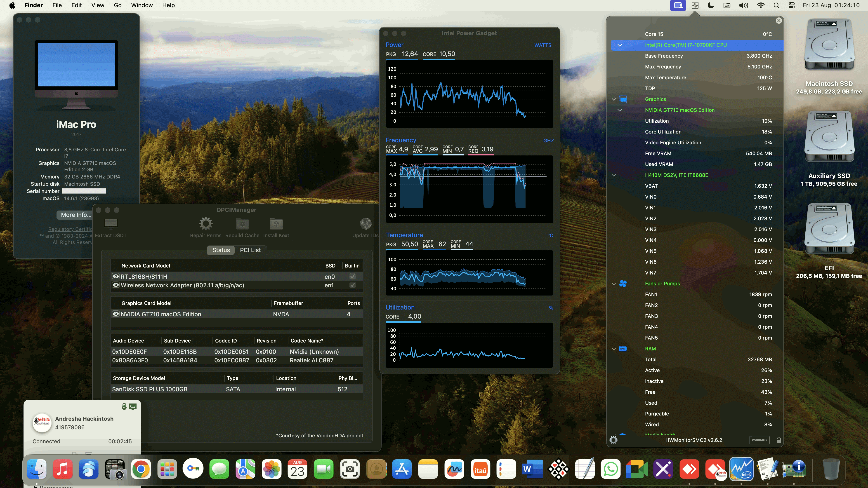
Task: Collapse the RAM sensor section
Action: 614,349
